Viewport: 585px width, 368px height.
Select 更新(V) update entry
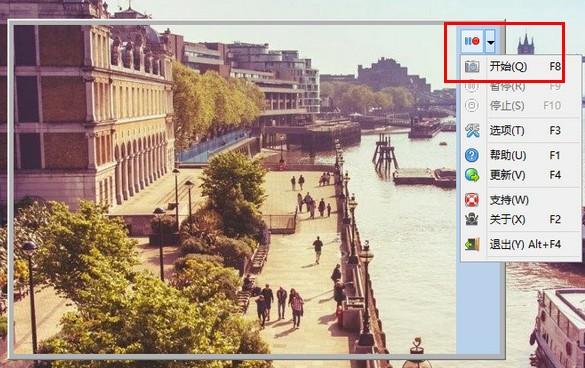(x=521, y=175)
